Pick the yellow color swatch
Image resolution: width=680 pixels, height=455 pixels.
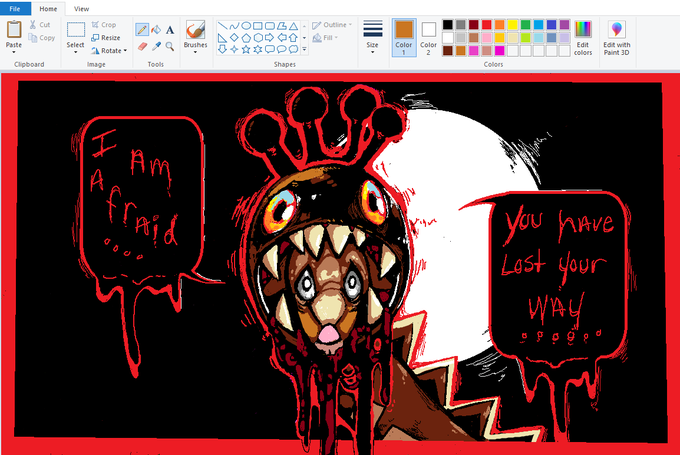coord(513,25)
